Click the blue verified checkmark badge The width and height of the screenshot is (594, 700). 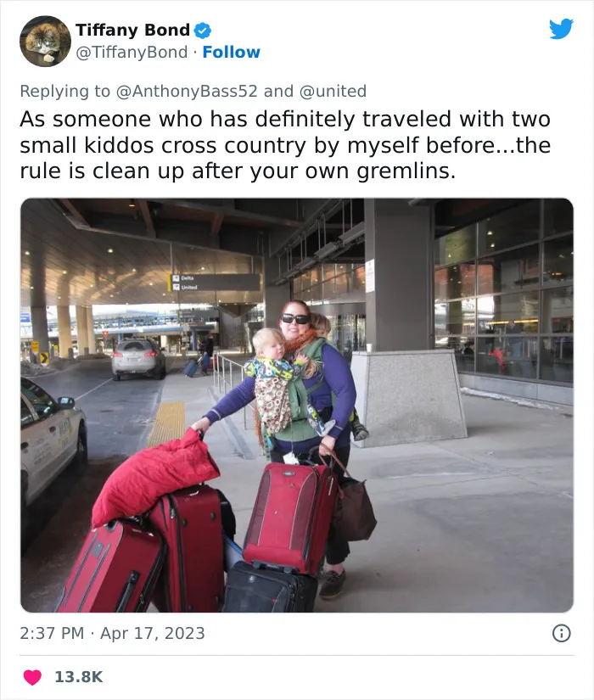point(203,31)
